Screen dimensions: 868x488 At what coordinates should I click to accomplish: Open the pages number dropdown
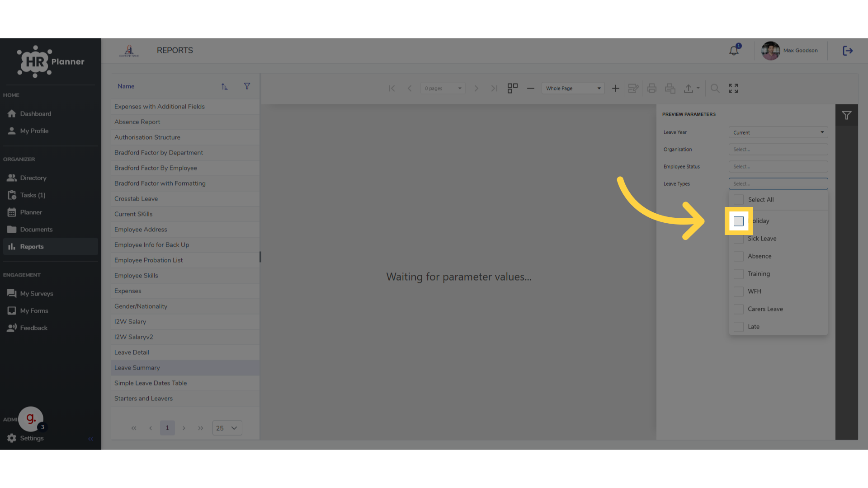tap(443, 89)
